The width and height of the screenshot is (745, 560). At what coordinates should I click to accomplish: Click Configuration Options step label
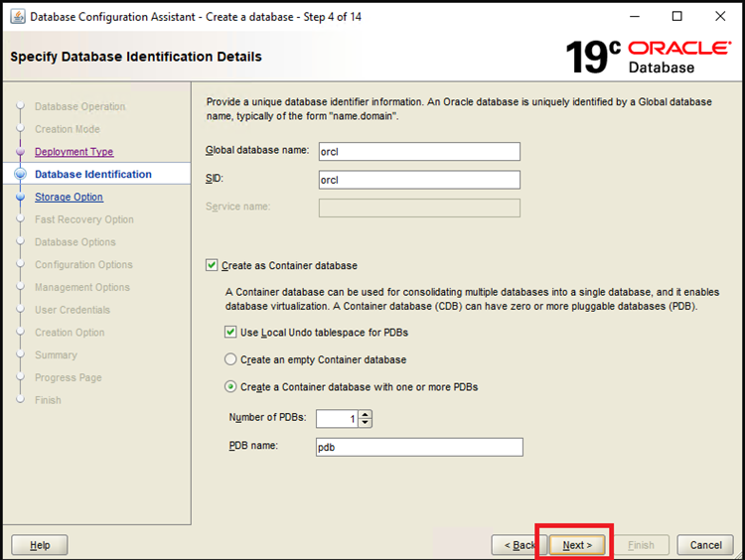pos(83,264)
